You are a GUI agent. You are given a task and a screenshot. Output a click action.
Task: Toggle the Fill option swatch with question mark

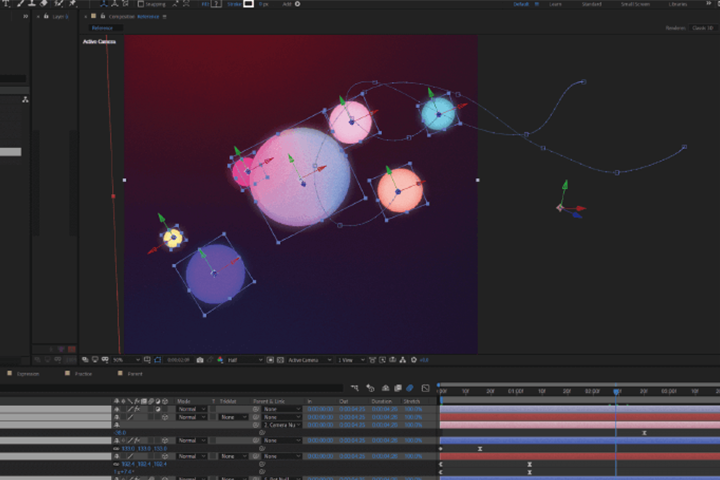(x=216, y=4)
